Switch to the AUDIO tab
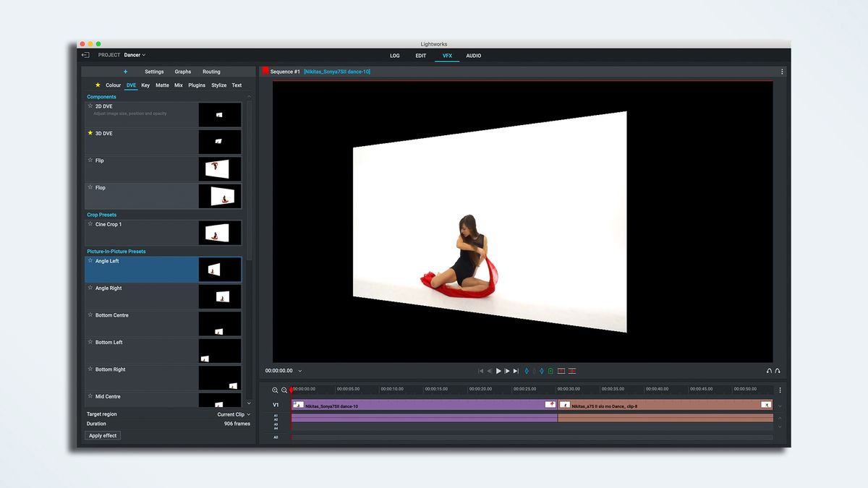Screen dimensions: 868x488 (472, 56)
